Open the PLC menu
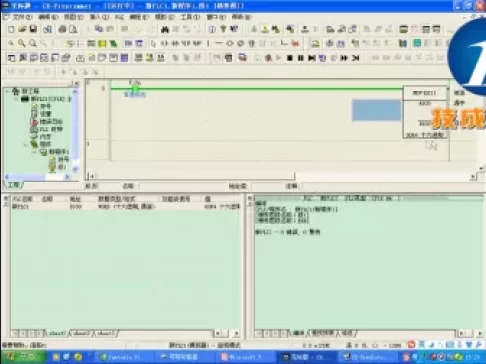This screenshot has width=486, height=364. point(119,17)
